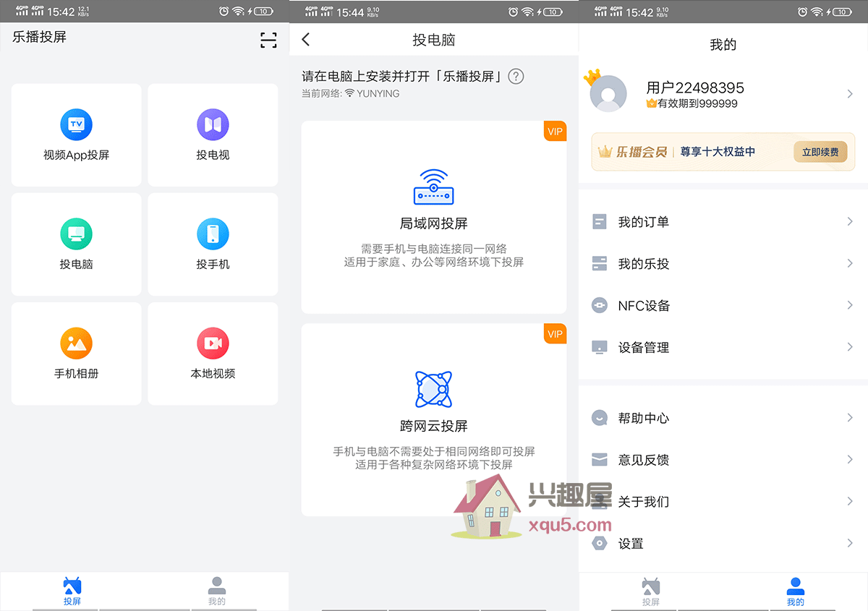Screen dimensions: 868x611
Task: Open 视频App投屏 TV icon
Action: (x=76, y=124)
